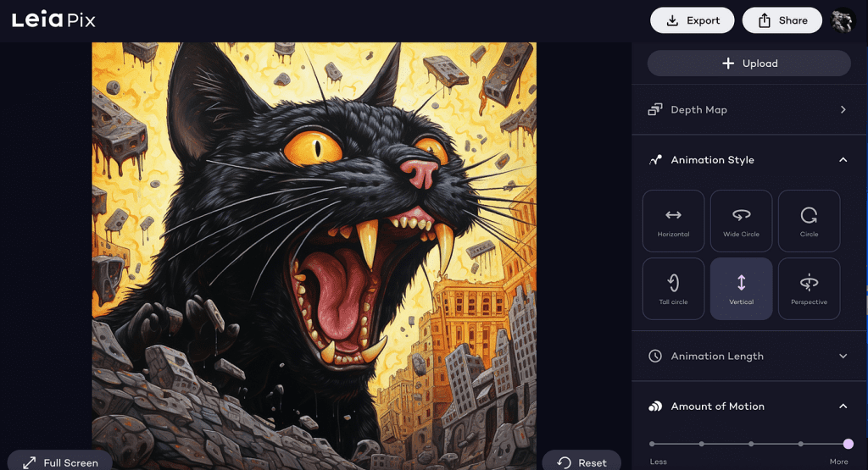The height and width of the screenshot is (470, 868).
Task: Click the Share button
Action: [x=782, y=20]
